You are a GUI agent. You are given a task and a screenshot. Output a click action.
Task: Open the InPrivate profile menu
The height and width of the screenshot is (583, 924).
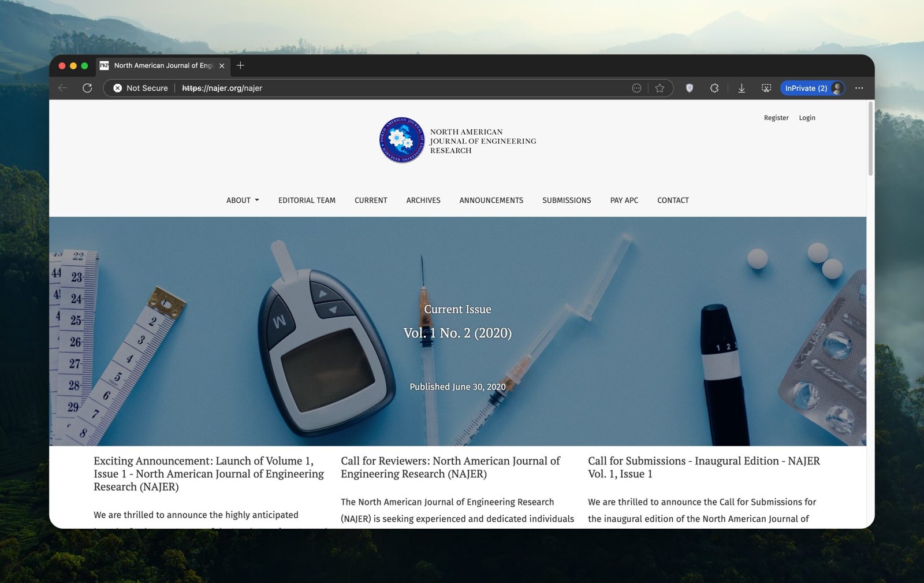click(x=812, y=88)
